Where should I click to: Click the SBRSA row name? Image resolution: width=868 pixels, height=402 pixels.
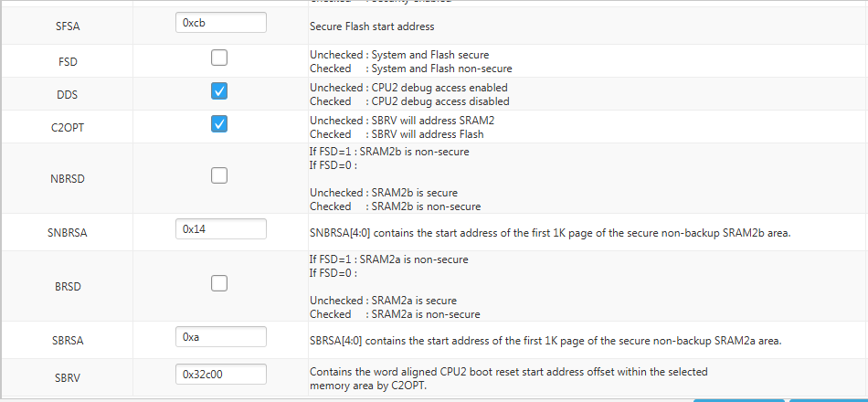pyautogui.click(x=67, y=341)
